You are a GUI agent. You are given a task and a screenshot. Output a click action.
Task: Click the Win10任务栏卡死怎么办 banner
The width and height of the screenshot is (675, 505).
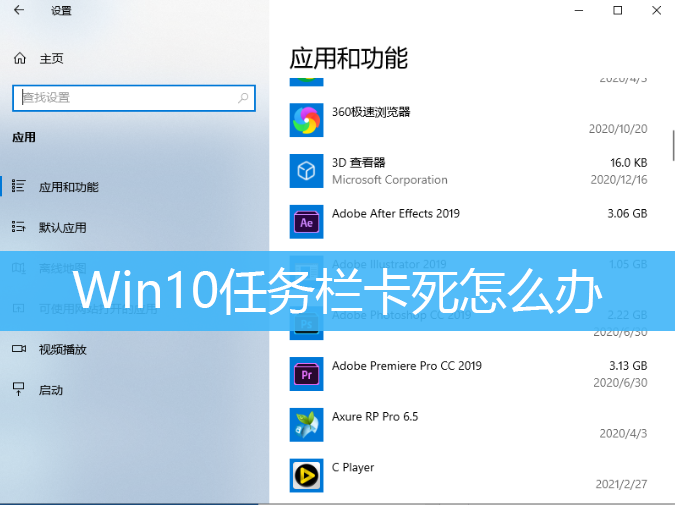point(337,291)
